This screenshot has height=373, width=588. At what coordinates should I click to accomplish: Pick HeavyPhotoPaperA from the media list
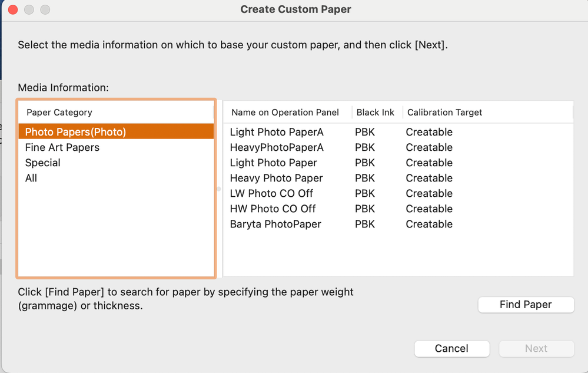click(277, 147)
